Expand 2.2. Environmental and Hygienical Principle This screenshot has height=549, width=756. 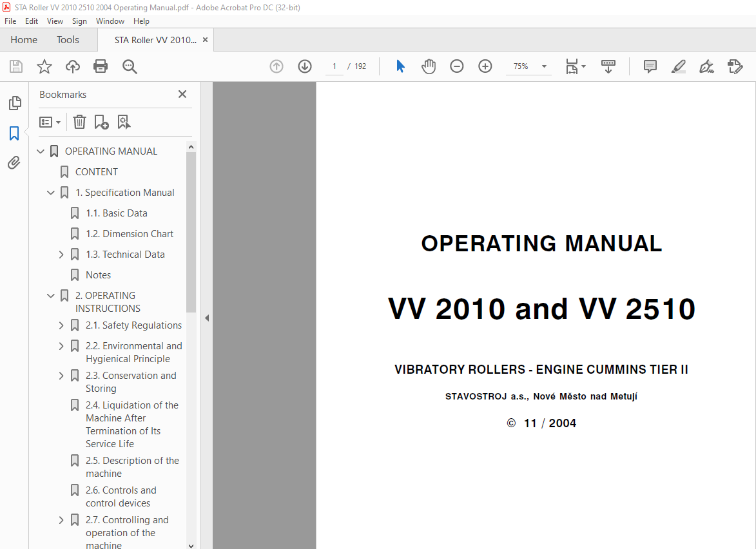[x=61, y=346]
